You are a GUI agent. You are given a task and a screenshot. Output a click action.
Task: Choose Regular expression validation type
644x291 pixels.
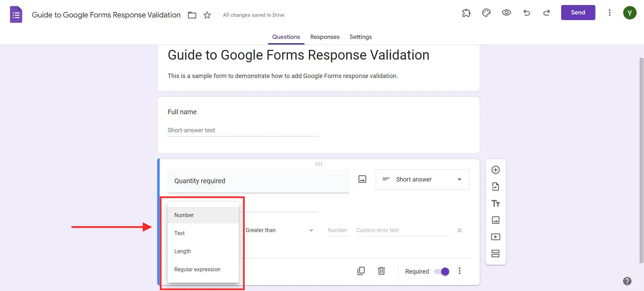(203, 269)
